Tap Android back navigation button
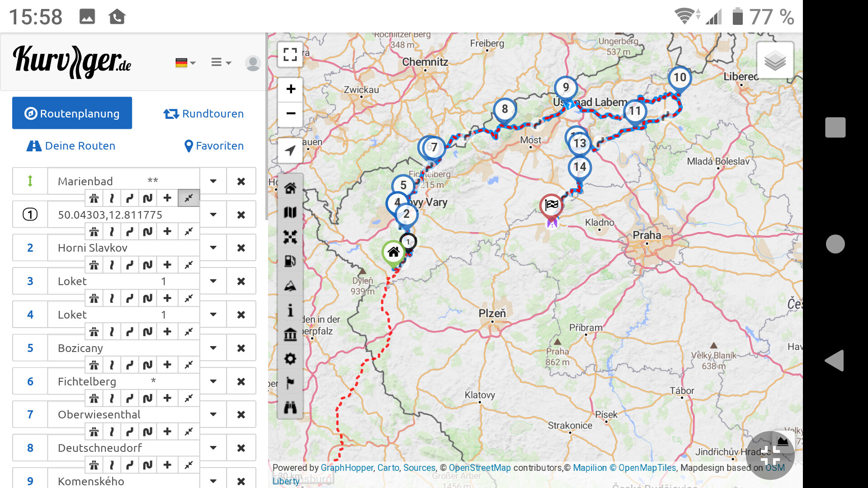The height and width of the screenshot is (488, 868). coord(835,361)
